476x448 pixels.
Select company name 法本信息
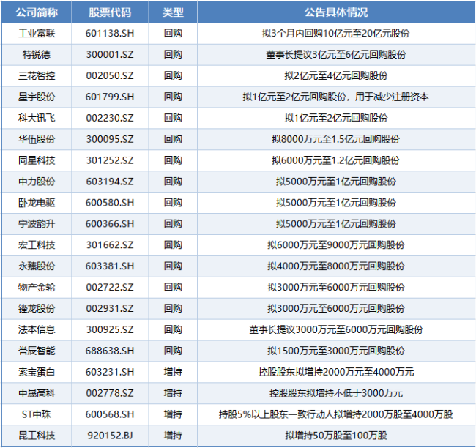point(37,329)
